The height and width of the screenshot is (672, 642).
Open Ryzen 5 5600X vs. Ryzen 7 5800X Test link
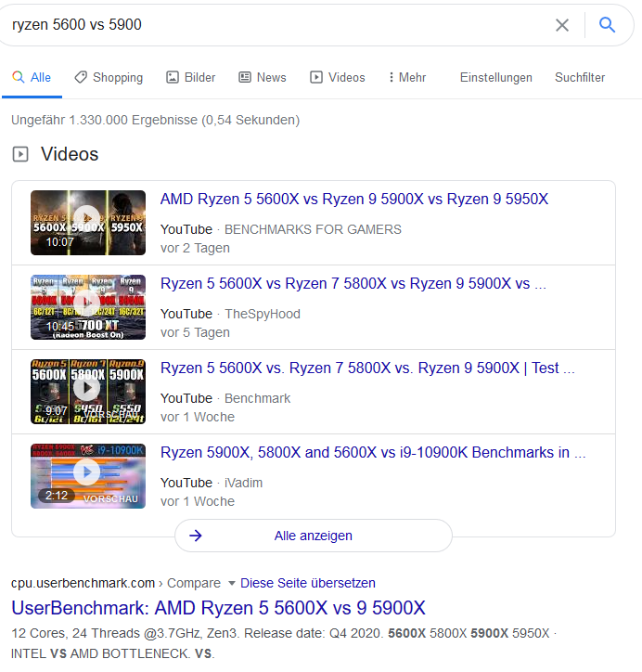click(x=367, y=368)
